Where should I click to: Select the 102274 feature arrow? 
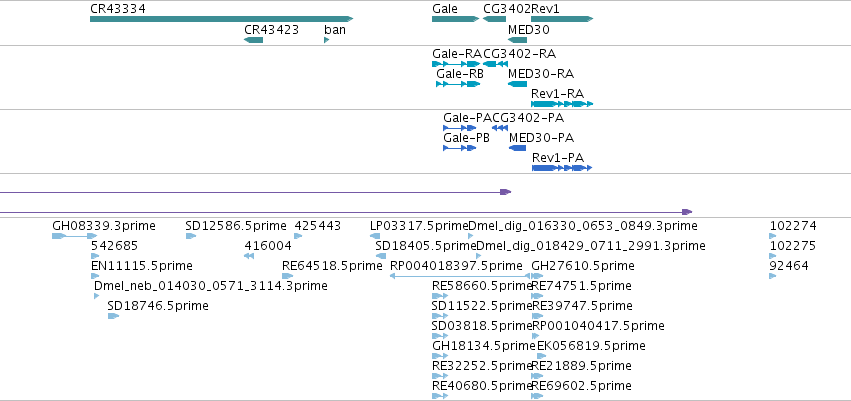tap(772, 236)
